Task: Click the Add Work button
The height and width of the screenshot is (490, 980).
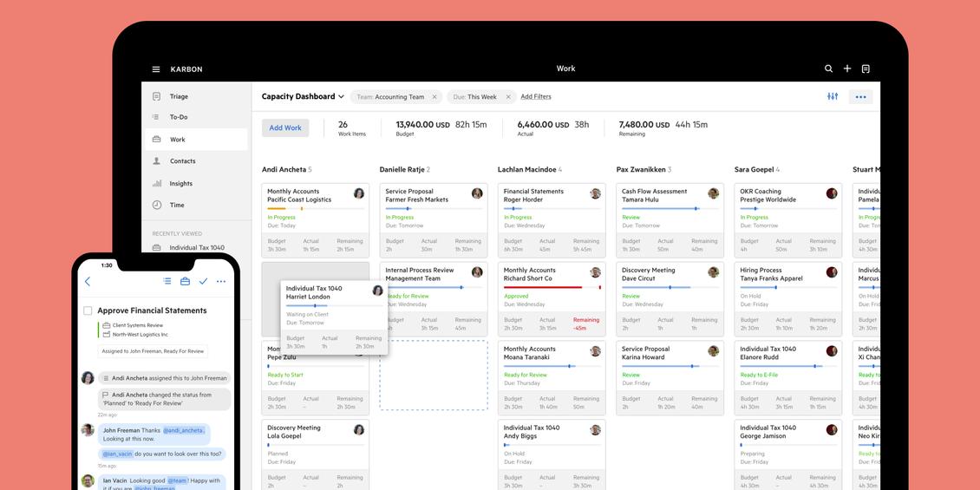Action: [x=285, y=127]
